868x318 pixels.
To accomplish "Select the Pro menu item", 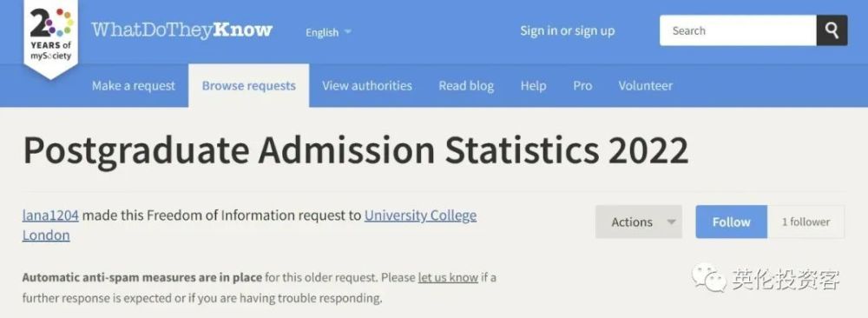I will pos(582,86).
